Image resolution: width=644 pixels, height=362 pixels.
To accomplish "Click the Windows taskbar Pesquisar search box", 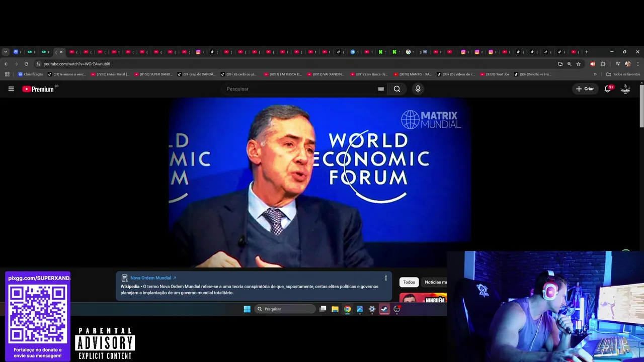I will coord(285,309).
